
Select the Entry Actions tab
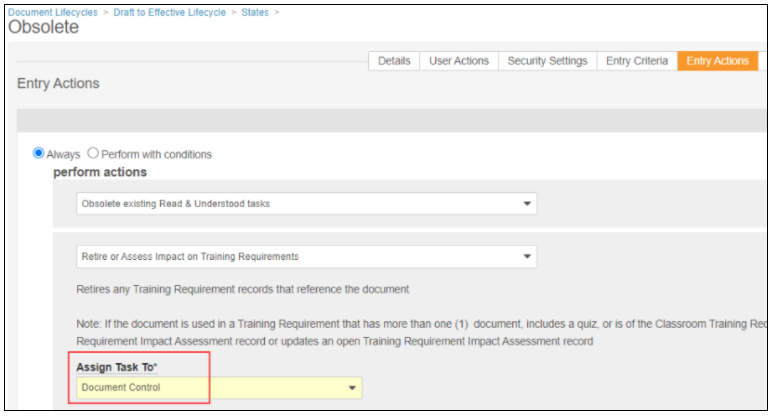point(717,61)
